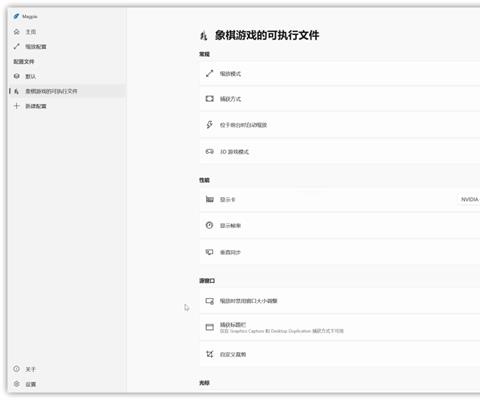Click the 3D game mode controller icon
Viewport: 480px width, 400px height.
coord(209,152)
